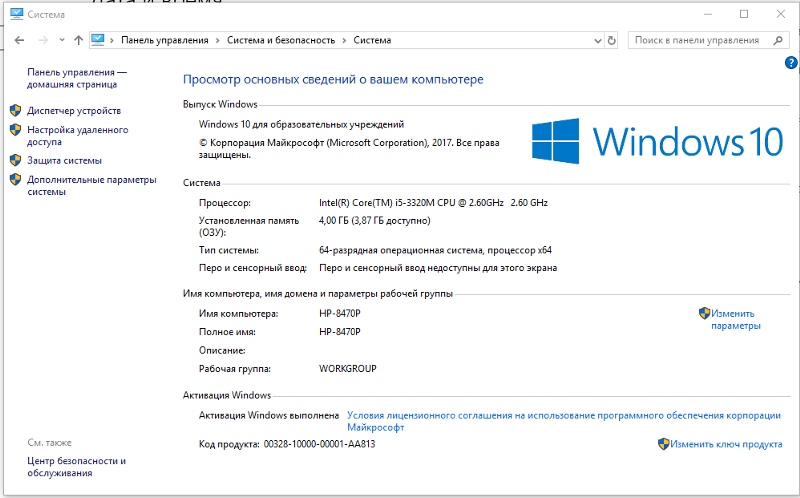This screenshot has width=800, height=498.
Task: Click 'Windows 10 для образовательных учреждений' text
Action: tap(302, 124)
